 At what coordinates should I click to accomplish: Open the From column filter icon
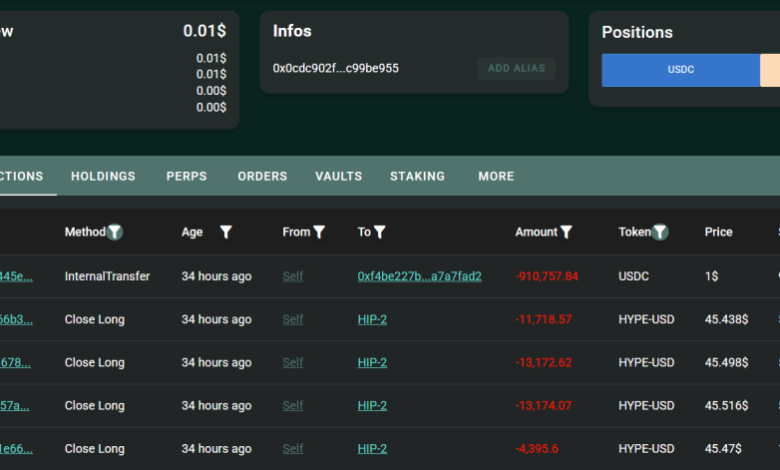(319, 232)
